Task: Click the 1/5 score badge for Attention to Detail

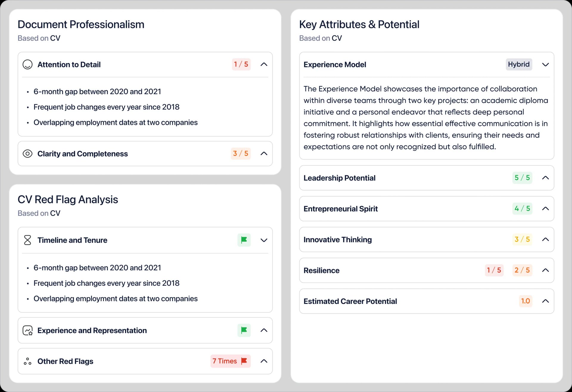Action: click(x=241, y=64)
